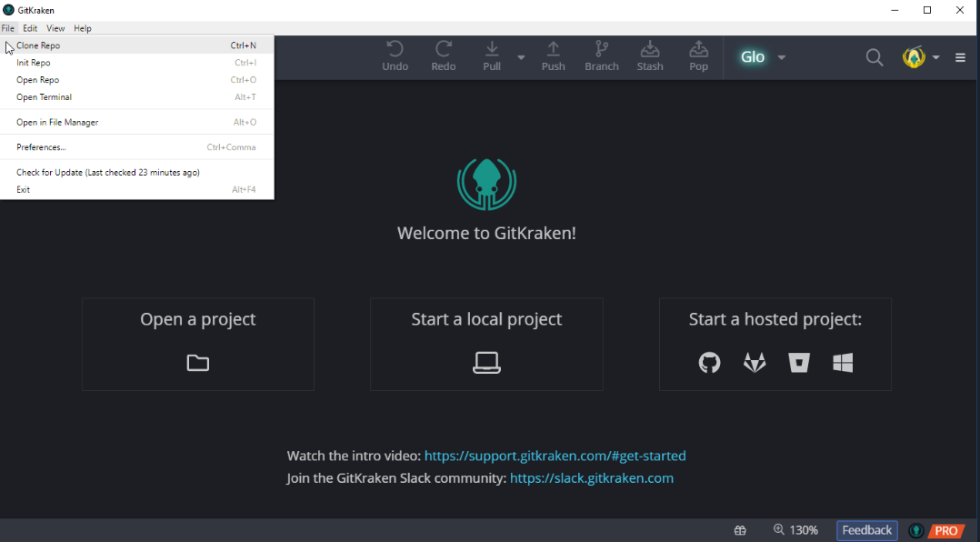
Task: Expand the Pull options dropdown arrow
Action: pyautogui.click(x=521, y=57)
